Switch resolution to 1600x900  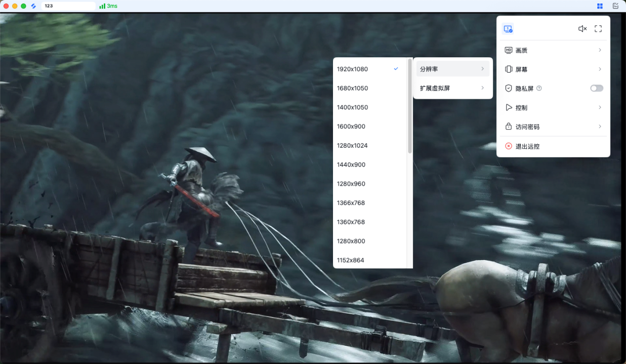point(370,126)
